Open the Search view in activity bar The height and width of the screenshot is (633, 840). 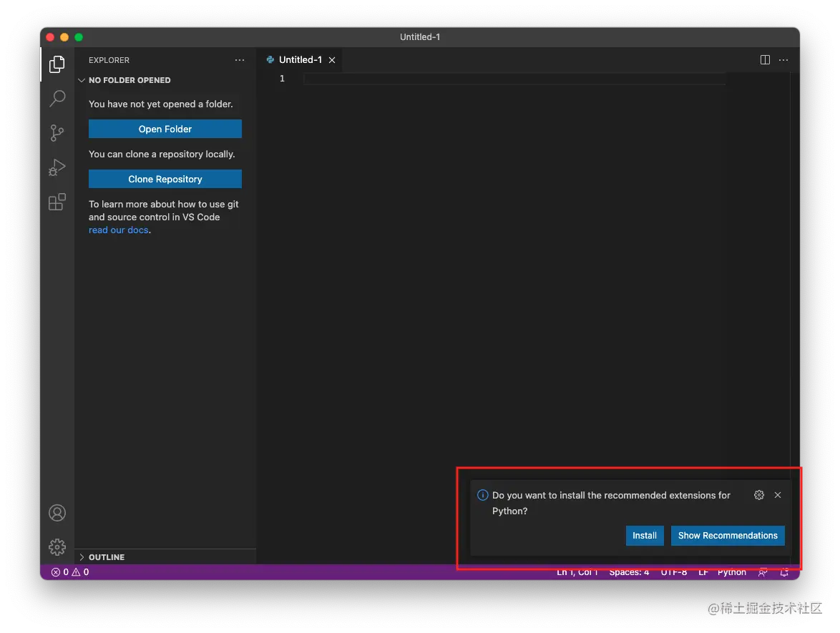point(57,98)
